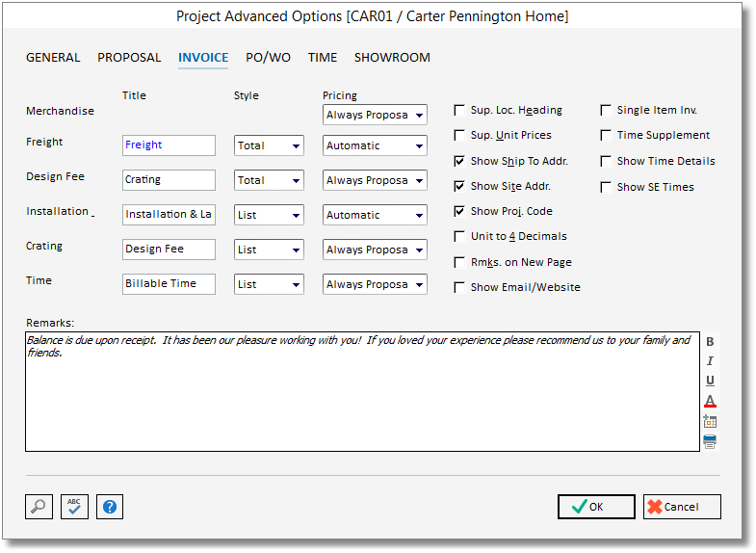Click the insert table icon beside remarks

tap(710, 421)
